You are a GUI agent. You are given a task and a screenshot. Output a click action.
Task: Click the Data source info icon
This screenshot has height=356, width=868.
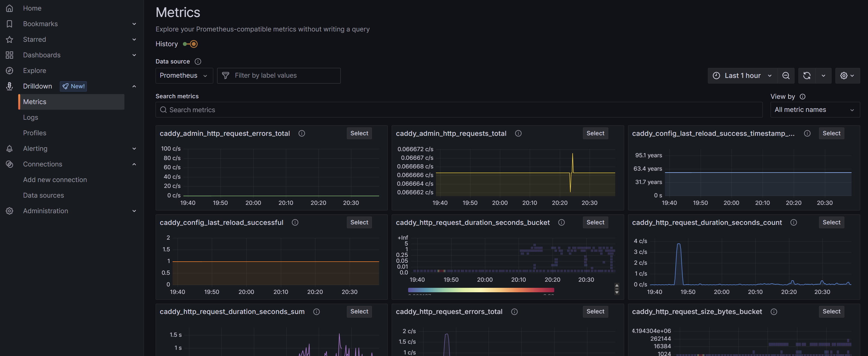pos(198,61)
